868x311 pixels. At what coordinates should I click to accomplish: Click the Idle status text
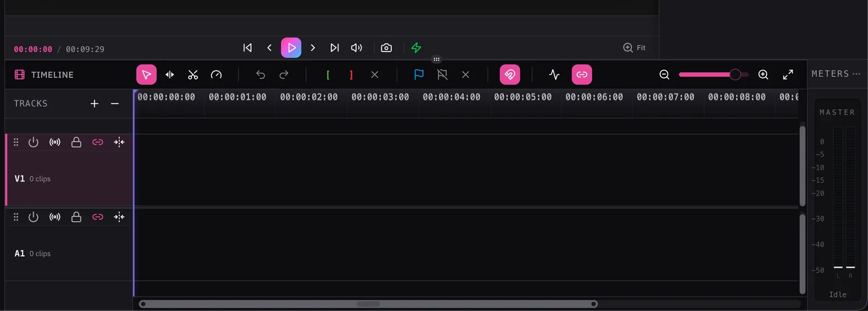838,294
